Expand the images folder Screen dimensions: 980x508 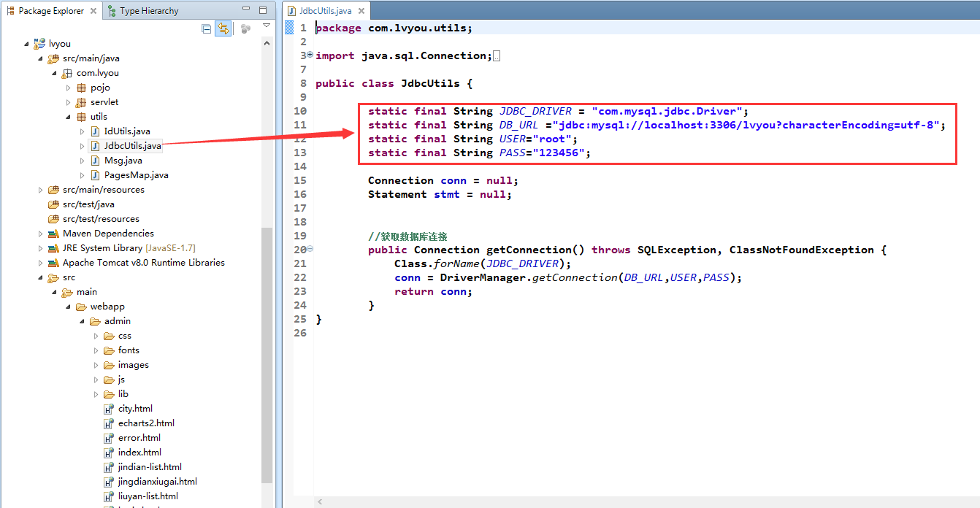(96, 365)
